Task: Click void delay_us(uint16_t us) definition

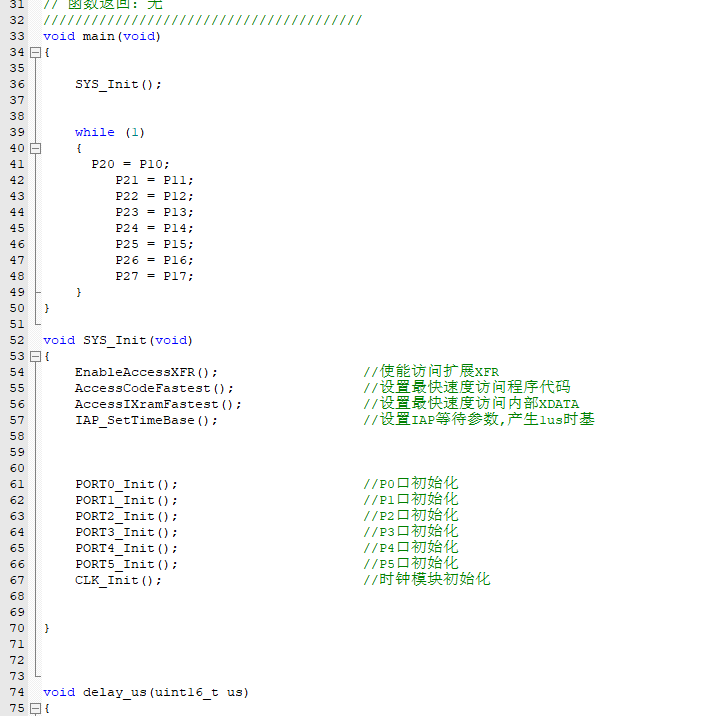Action: click(146, 692)
